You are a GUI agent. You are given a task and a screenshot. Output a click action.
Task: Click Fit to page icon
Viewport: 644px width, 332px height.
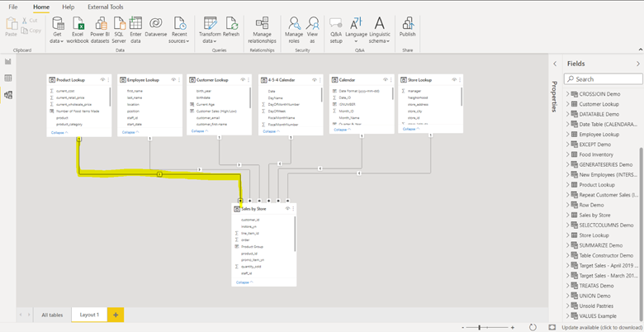(x=553, y=327)
